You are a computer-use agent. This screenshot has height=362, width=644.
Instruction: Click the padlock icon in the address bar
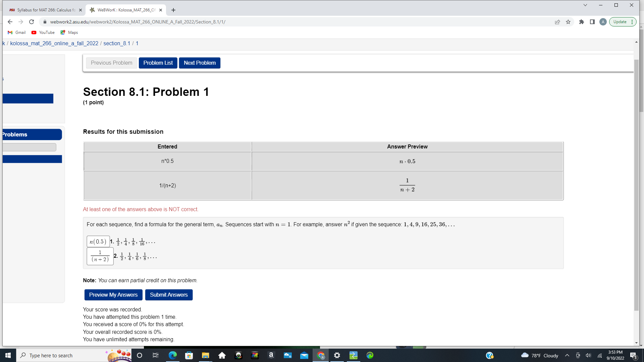point(44,22)
